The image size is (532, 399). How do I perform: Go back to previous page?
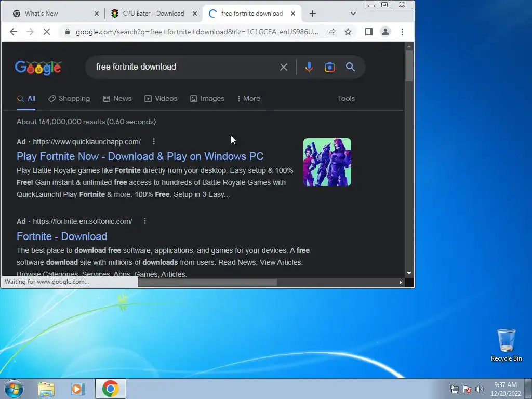[x=13, y=32]
